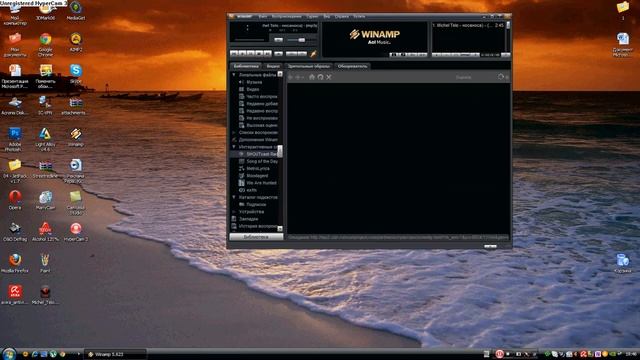
Task: Click the next track button in Winamp
Action: click(x=267, y=53)
